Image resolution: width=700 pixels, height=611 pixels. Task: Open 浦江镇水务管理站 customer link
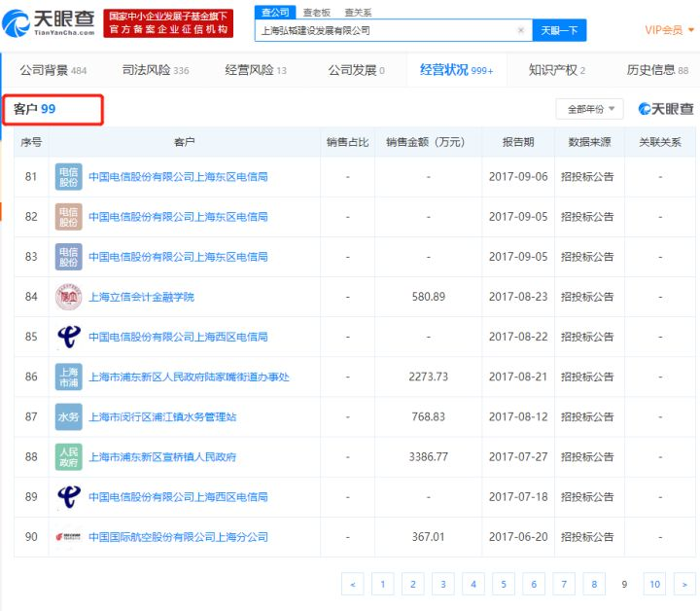click(162, 416)
